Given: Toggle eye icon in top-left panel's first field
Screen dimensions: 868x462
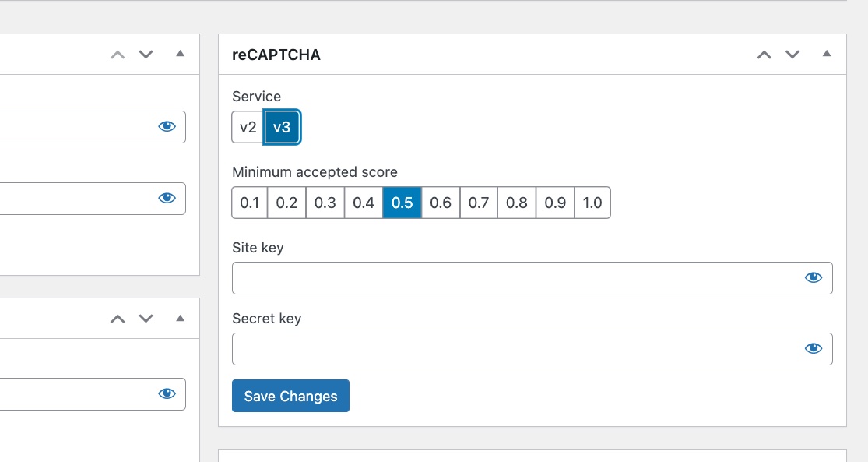Looking at the screenshot, I should (167, 127).
